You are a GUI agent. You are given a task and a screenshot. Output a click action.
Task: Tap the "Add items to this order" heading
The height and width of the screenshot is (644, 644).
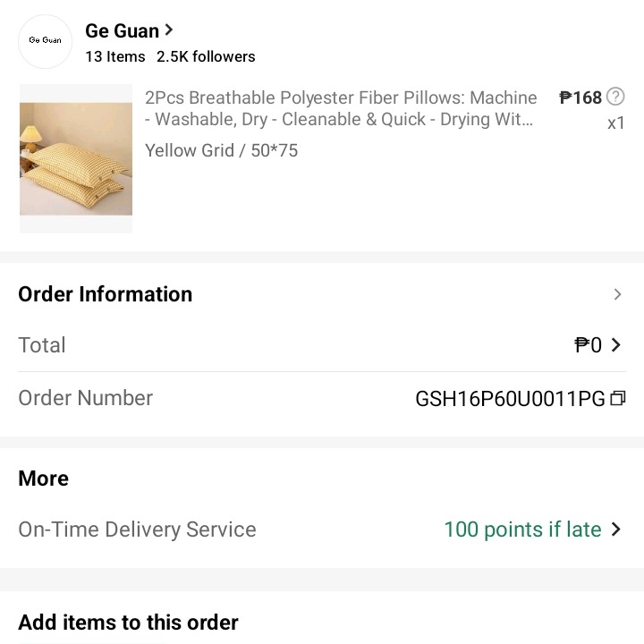[x=128, y=622]
